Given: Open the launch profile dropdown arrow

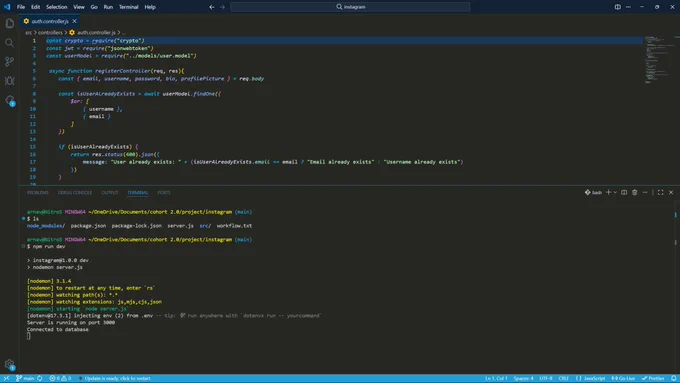Looking at the screenshot, I should point(615,192).
